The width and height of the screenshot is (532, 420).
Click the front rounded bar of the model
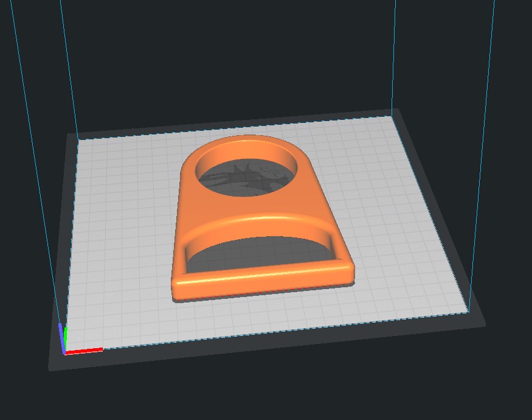(x=263, y=280)
